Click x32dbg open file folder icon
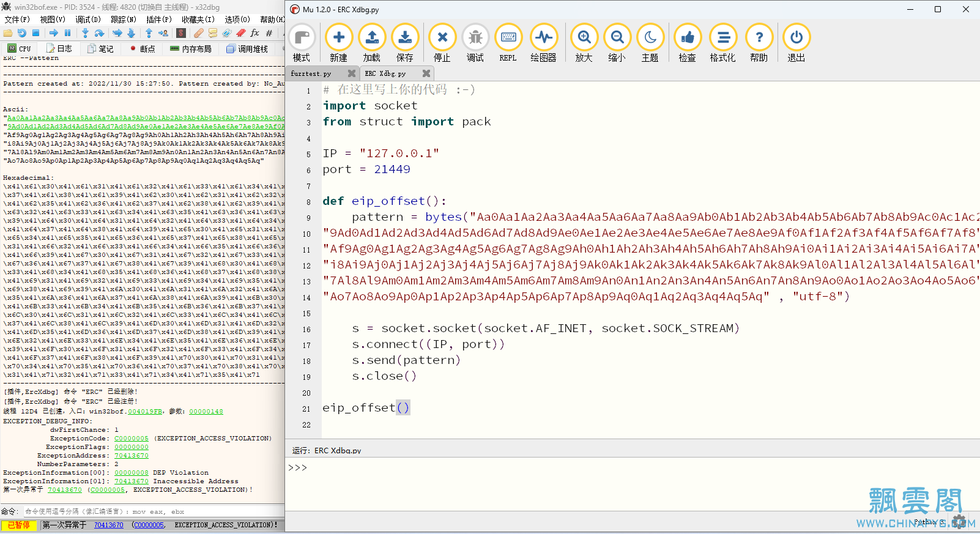Viewport: 980px width, 534px height. click(x=8, y=33)
